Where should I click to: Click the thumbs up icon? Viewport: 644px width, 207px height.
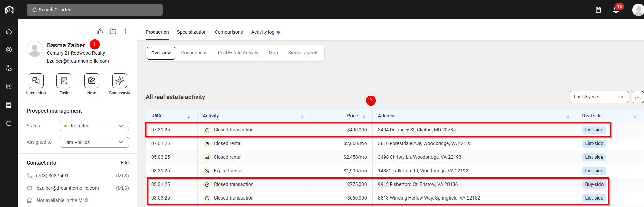pyautogui.click(x=100, y=31)
